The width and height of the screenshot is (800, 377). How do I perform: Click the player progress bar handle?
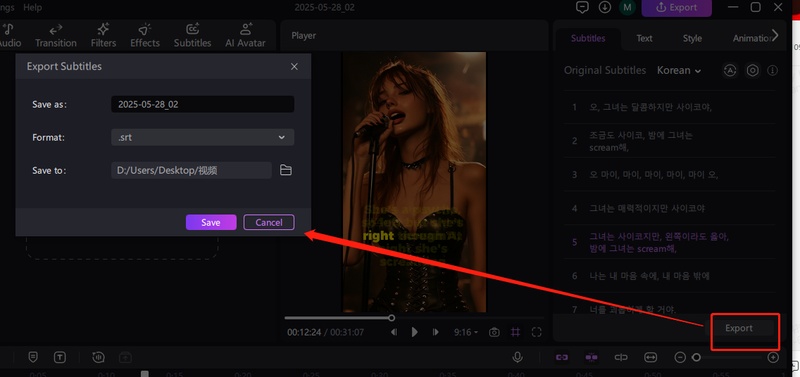click(x=391, y=318)
